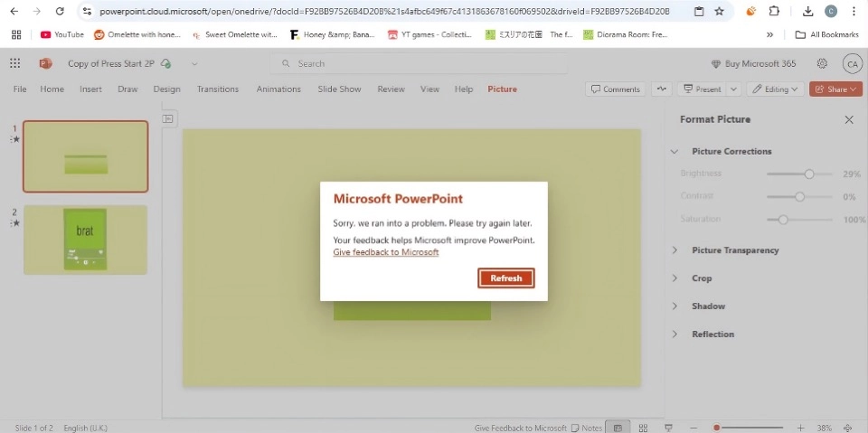The image size is (868, 433).
Task: Open the Give feedback to Microsoft link in the dialog
Action: (x=386, y=252)
